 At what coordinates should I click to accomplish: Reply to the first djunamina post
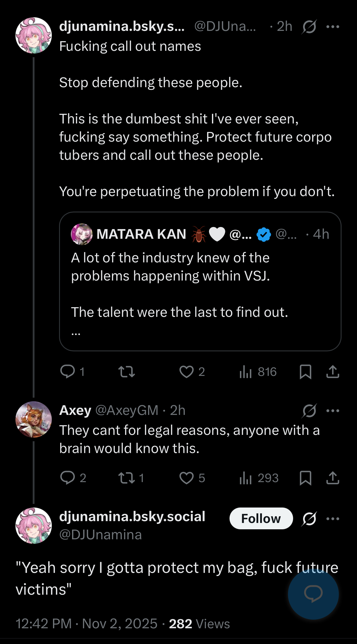click(x=68, y=372)
